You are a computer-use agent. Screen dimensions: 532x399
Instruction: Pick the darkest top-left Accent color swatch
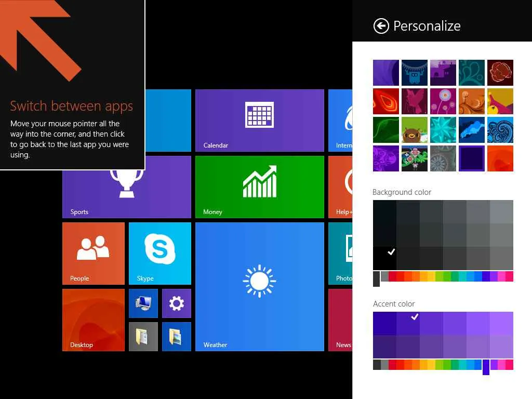385,323
